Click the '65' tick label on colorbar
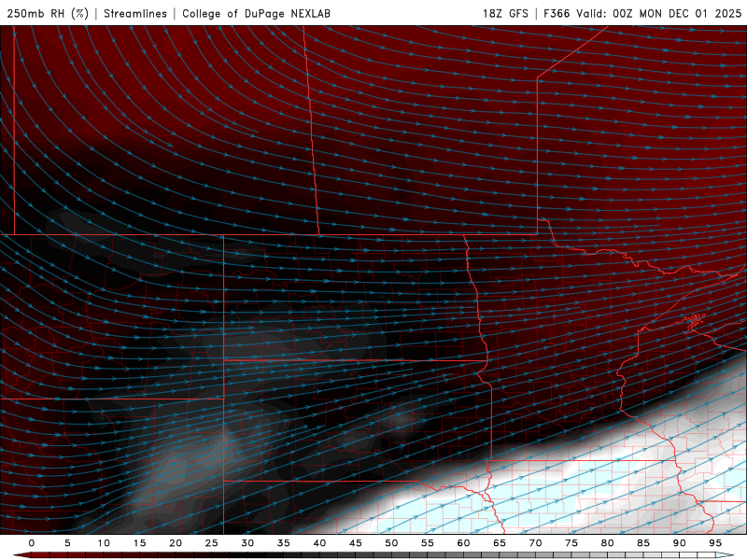 [x=500, y=543]
